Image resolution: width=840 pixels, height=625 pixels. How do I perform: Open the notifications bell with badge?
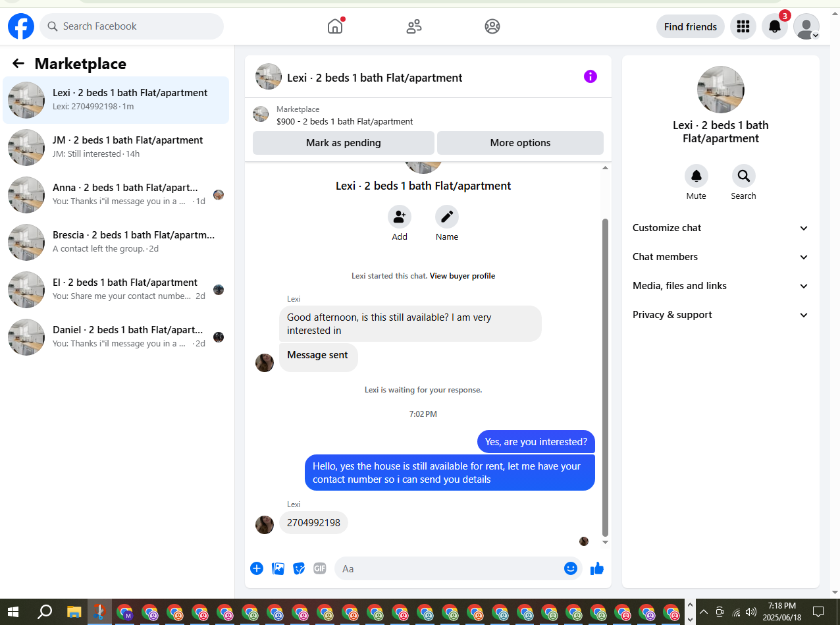point(775,26)
